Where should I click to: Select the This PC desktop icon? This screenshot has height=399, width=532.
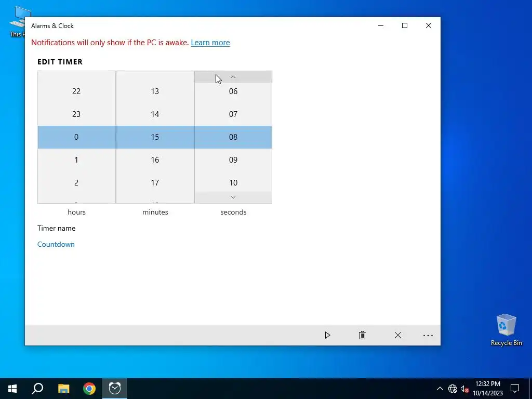[17, 22]
